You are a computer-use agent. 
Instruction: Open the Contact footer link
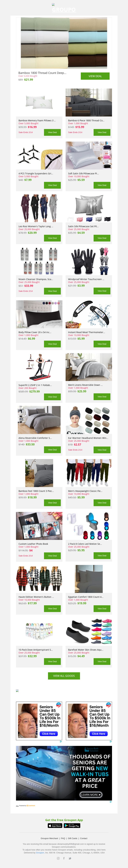click(x=84, y=838)
